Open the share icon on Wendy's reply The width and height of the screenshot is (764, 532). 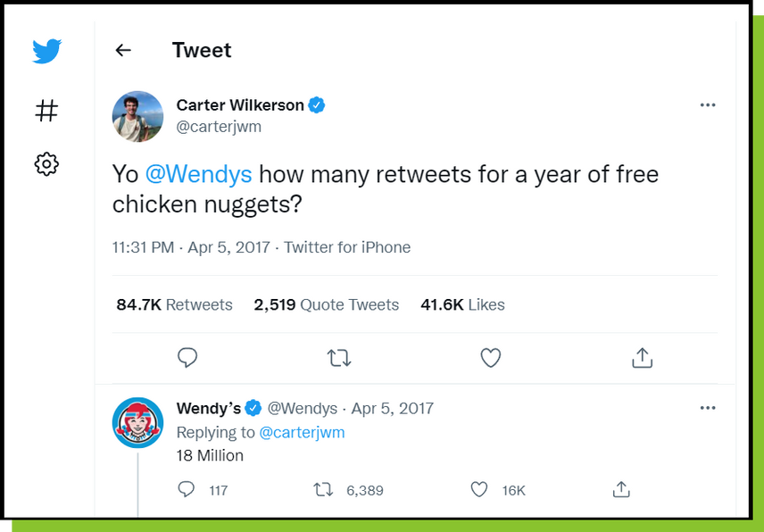pos(621,489)
